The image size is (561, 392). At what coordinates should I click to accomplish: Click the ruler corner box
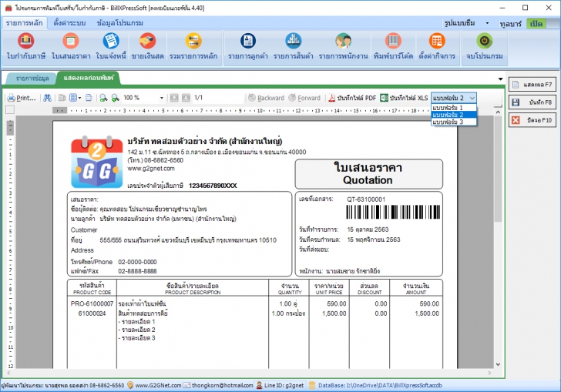point(10,110)
